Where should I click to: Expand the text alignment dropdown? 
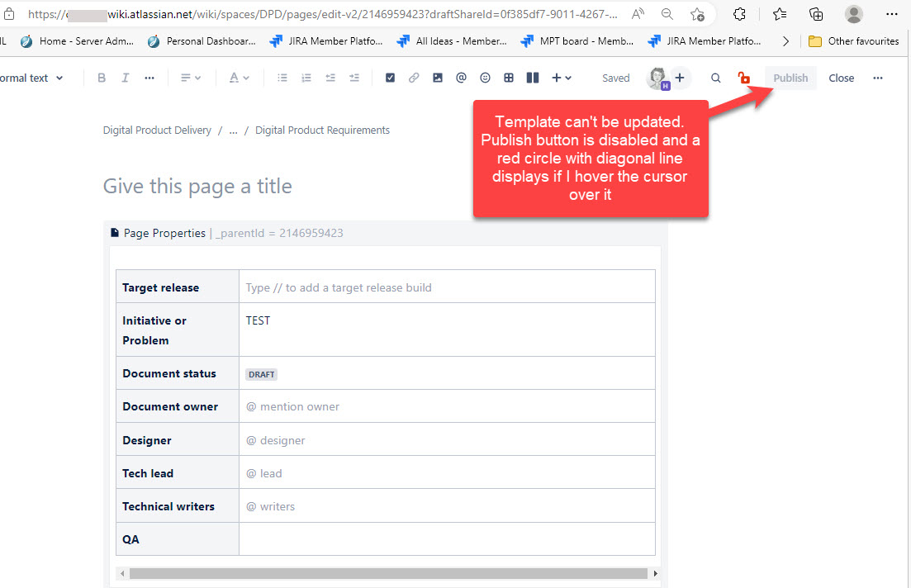point(191,78)
